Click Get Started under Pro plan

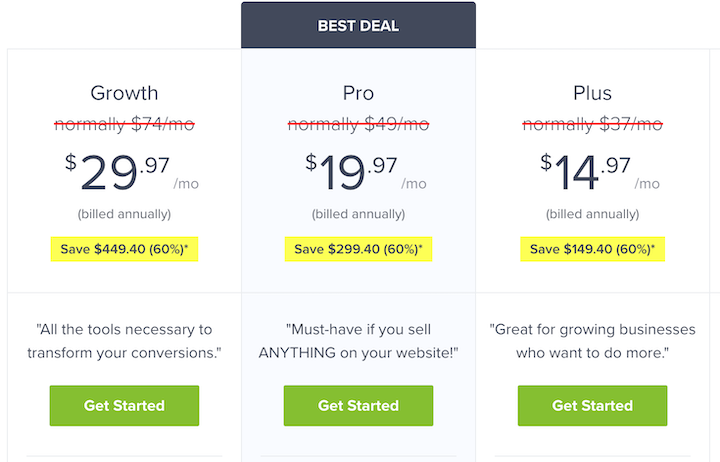[358, 406]
